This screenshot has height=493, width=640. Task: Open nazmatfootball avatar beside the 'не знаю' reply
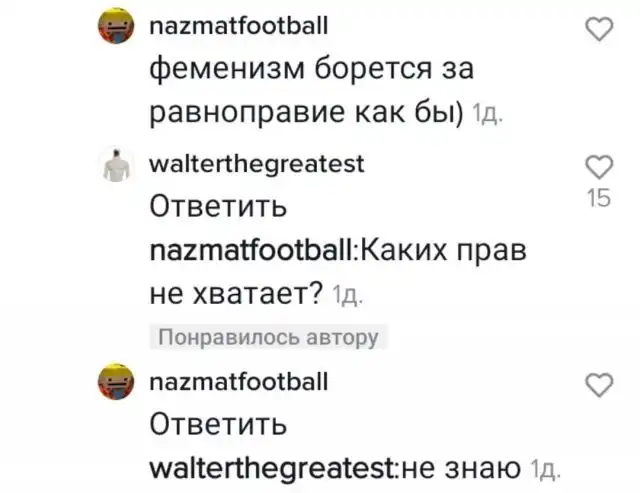click(116, 382)
